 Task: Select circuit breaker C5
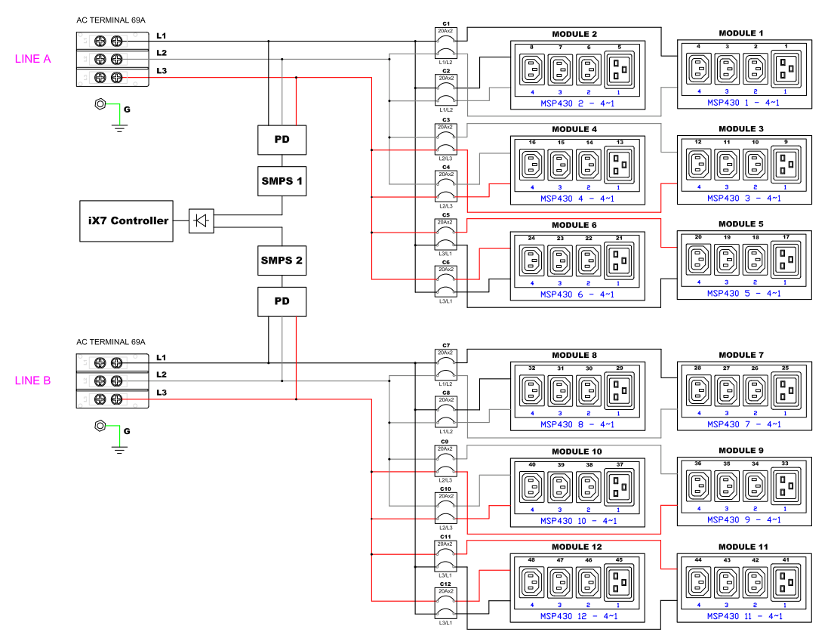click(446, 235)
